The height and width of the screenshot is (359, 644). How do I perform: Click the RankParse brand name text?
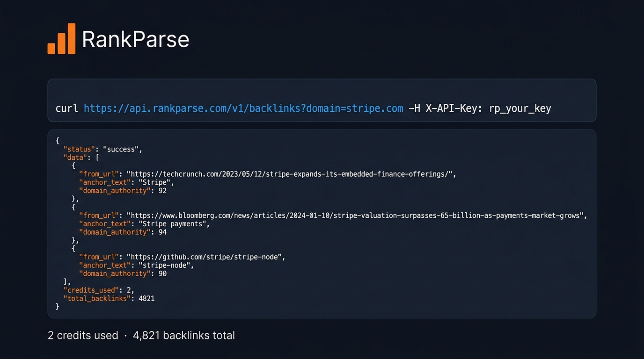[136, 40]
